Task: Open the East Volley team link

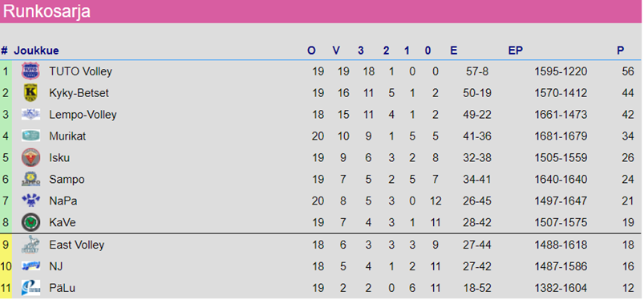Action: tap(77, 245)
